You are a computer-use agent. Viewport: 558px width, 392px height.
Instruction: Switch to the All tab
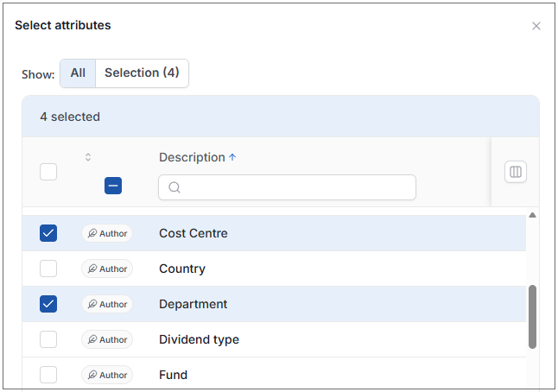click(78, 73)
